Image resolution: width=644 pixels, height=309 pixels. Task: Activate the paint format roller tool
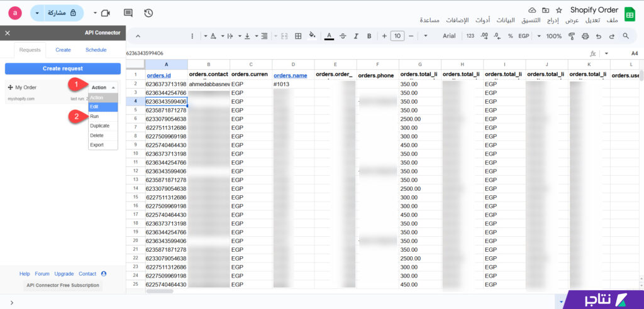pyautogui.click(x=571, y=36)
